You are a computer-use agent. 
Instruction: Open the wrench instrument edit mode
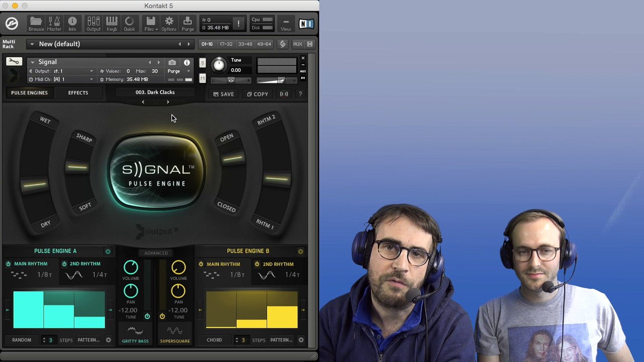point(14,62)
